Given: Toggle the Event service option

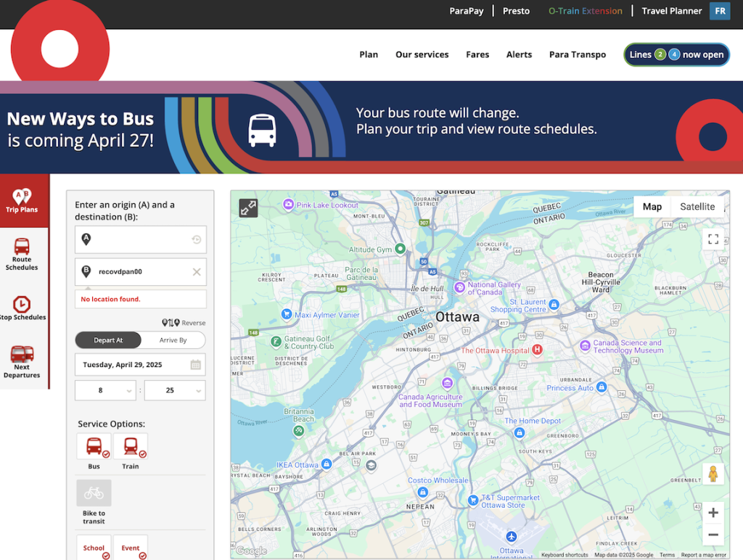Looking at the screenshot, I should 131,548.
